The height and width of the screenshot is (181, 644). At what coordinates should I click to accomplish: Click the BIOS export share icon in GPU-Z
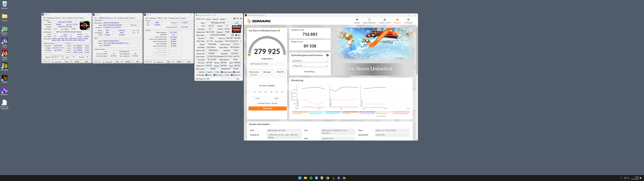(x=232, y=35)
